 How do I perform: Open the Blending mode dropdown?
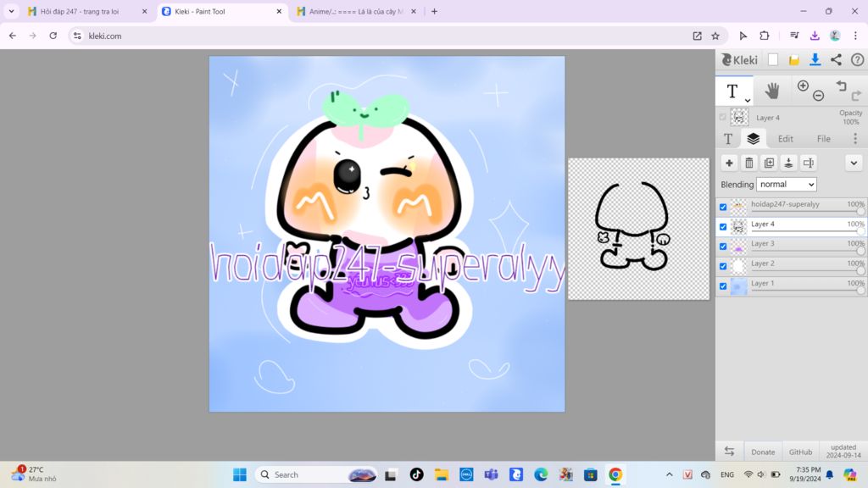coord(786,185)
